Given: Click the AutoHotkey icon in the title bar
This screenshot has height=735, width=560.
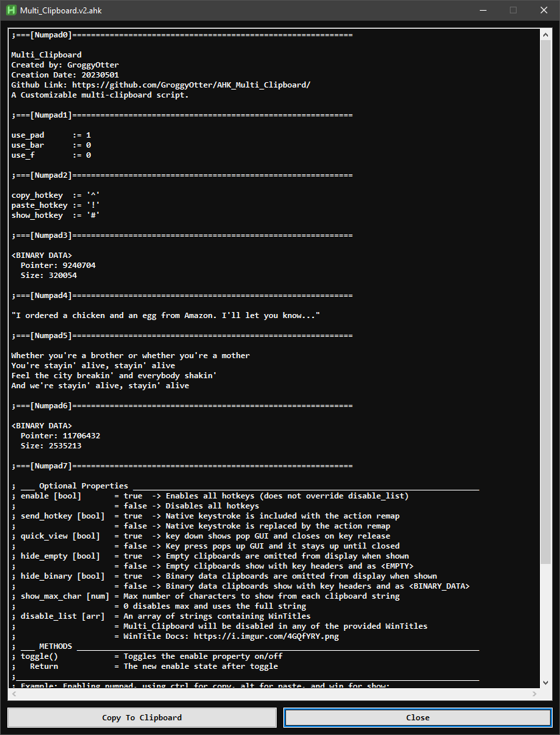Looking at the screenshot, I should pyautogui.click(x=11, y=10).
